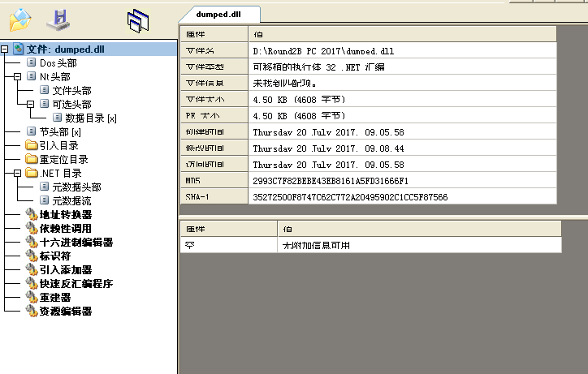Collapse the 文件: dumped.dll root node
This screenshot has width=588, height=374.
[x=5, y=49]
